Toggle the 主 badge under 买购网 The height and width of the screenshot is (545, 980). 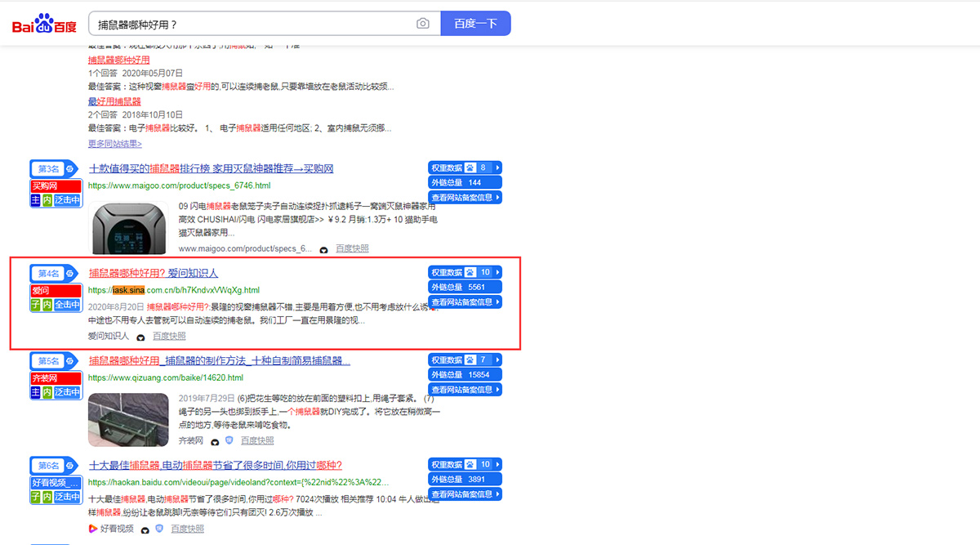pyautogui.click(x=35, y=201)
